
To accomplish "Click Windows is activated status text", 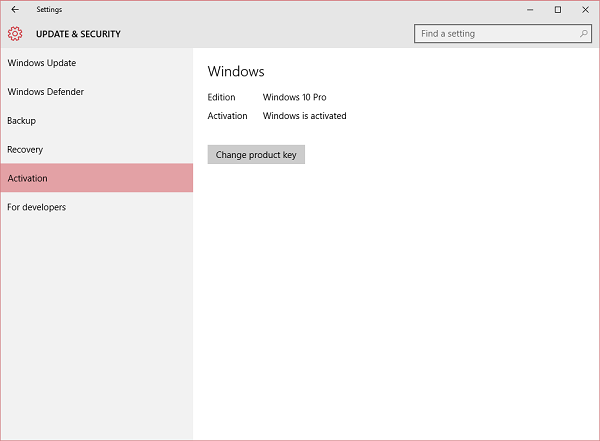I will (x=304, y=116).
